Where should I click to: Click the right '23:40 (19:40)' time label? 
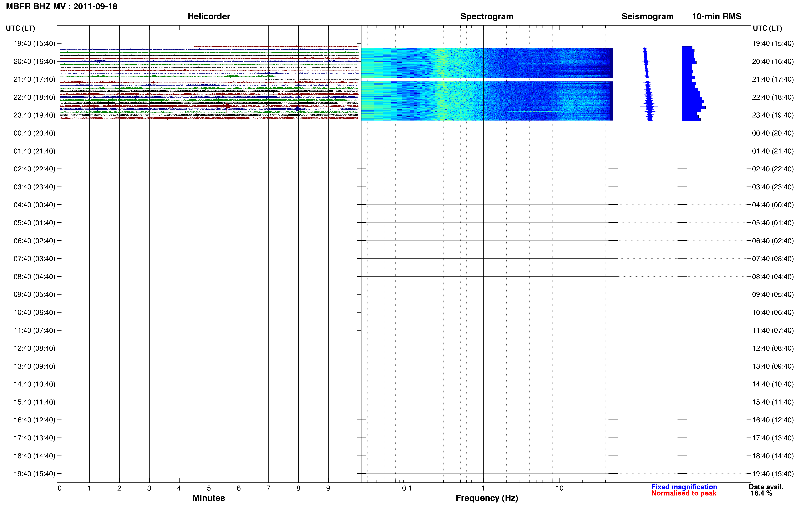pos(773,115)
